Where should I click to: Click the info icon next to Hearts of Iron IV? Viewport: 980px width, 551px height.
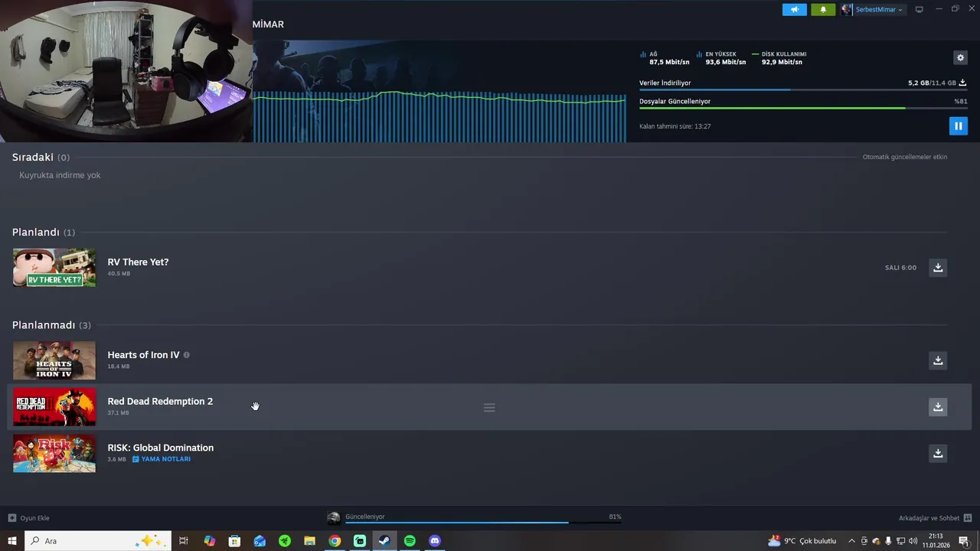pos(186,355)
